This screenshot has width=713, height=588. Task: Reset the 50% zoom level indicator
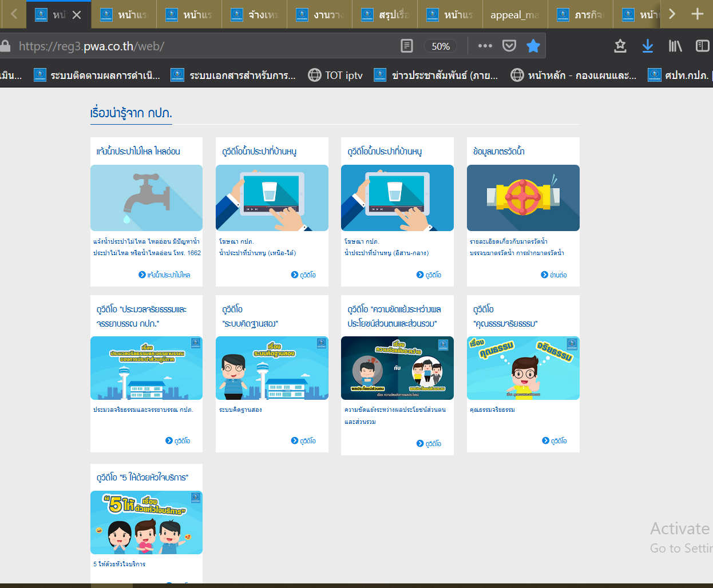click(x=441, y=46)
